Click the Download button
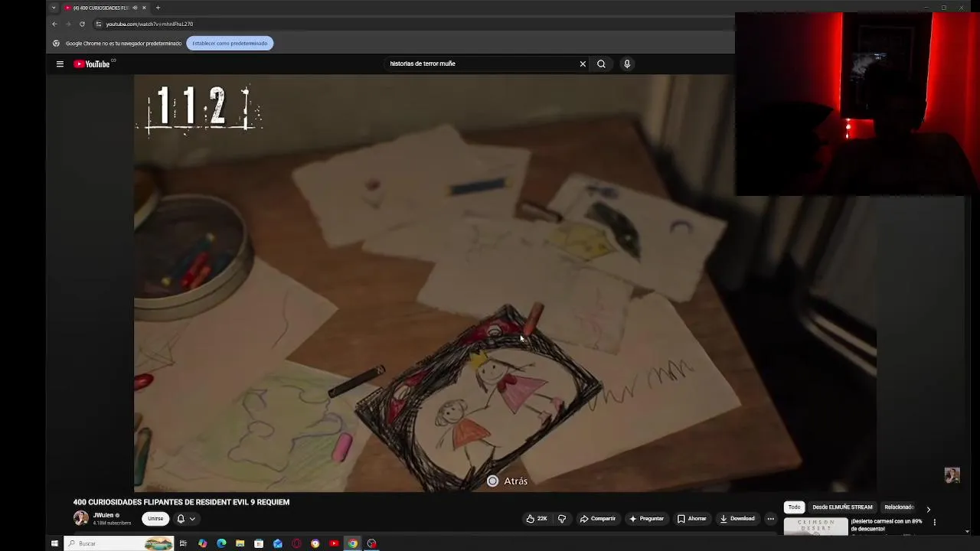This screenshot has height=551, width=980. (x=737, y=519)
